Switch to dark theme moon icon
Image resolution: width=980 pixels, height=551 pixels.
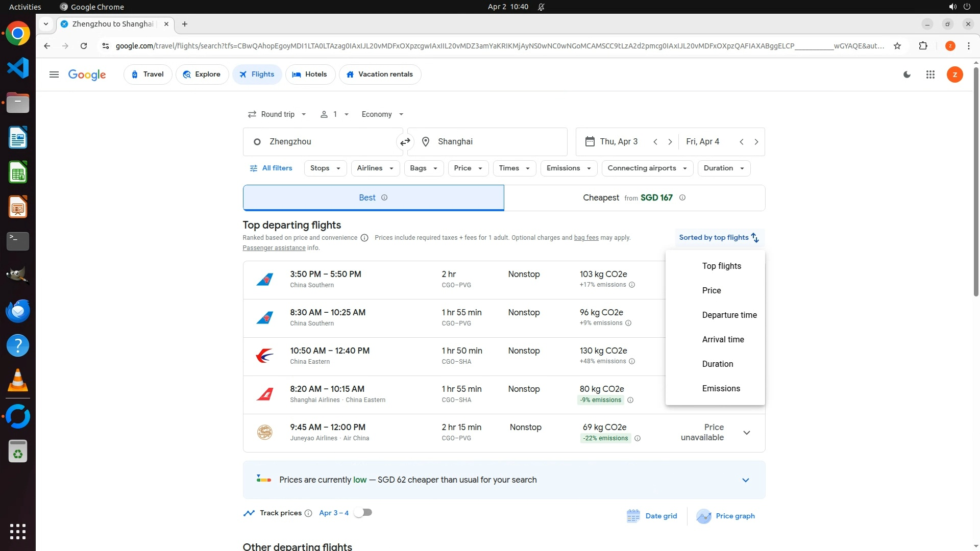tap(907, 74)
